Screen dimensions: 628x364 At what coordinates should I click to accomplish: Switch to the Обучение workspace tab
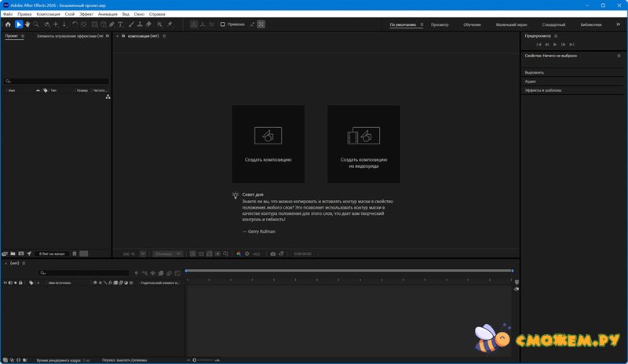(472, 24)
